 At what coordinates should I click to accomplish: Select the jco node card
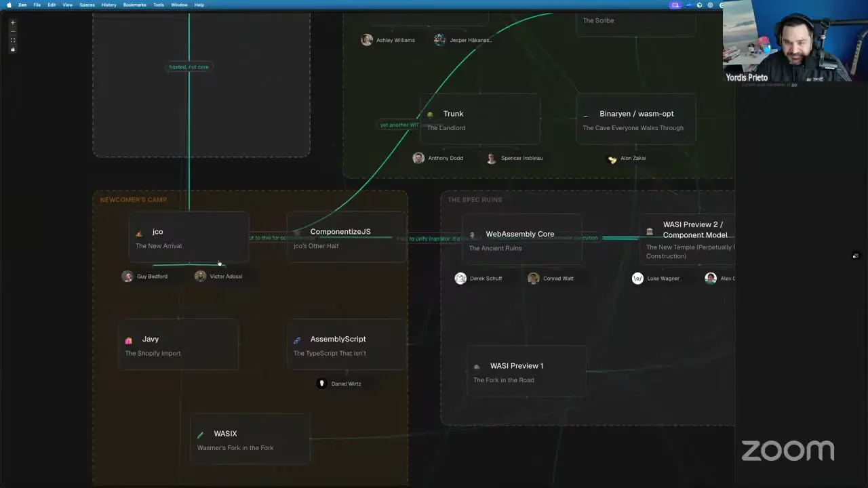(189, 237)
